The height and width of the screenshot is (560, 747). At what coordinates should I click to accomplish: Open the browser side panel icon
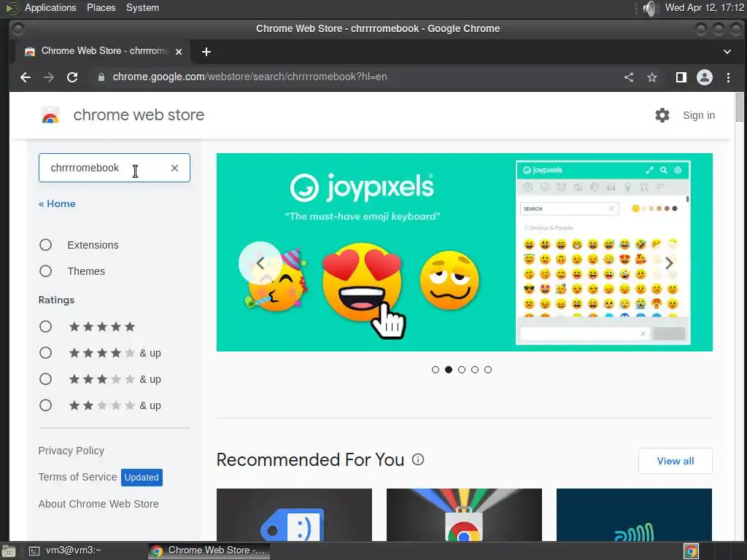point(681,77)
